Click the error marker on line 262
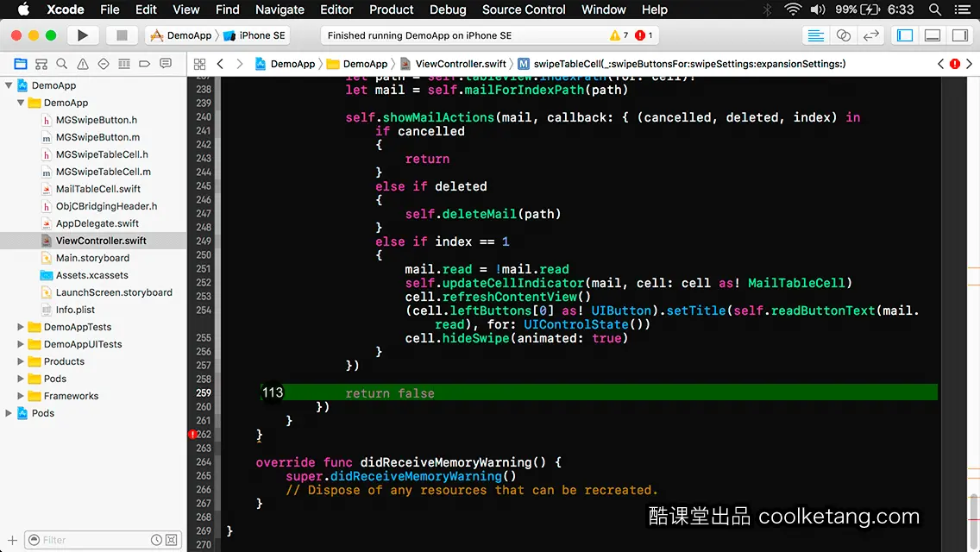The width and height of the screenshot is (980, 552). tap(192, 435)
